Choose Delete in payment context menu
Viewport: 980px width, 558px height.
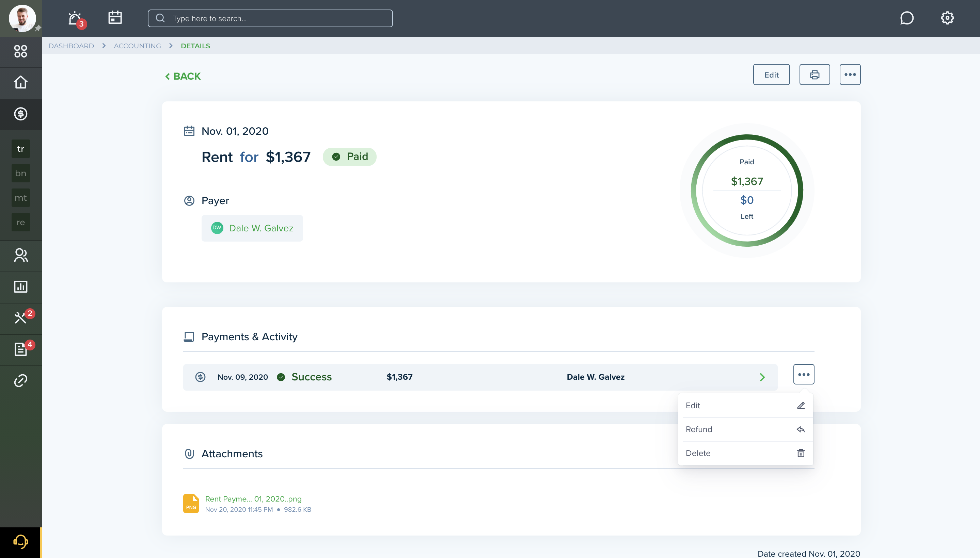745,453
